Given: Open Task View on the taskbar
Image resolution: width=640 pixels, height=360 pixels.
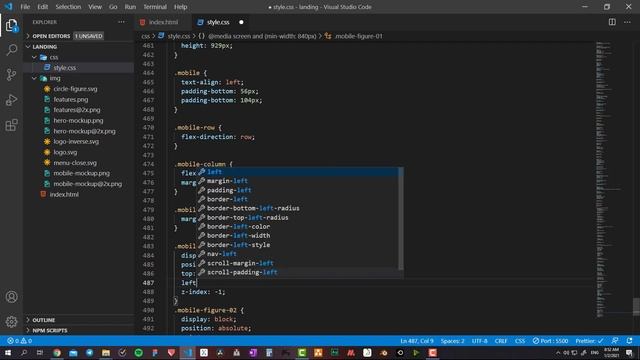Looking at the screenshot, I should (40, 353).
